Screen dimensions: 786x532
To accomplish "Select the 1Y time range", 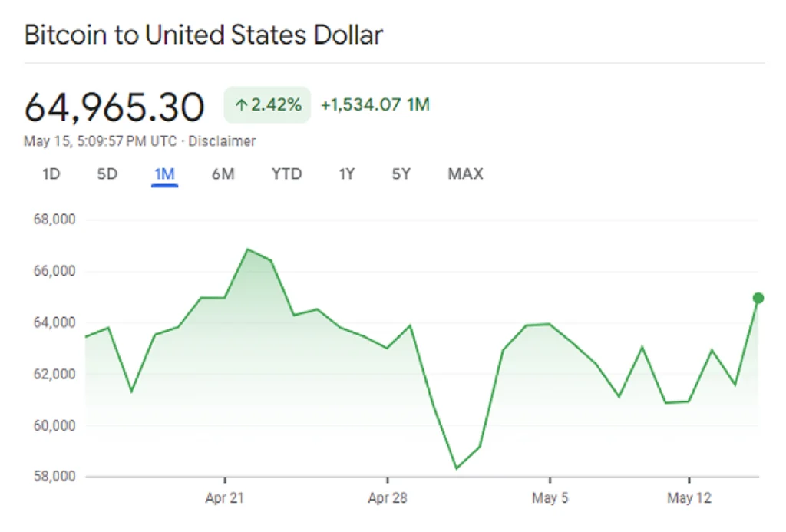I will pos(347,174).
